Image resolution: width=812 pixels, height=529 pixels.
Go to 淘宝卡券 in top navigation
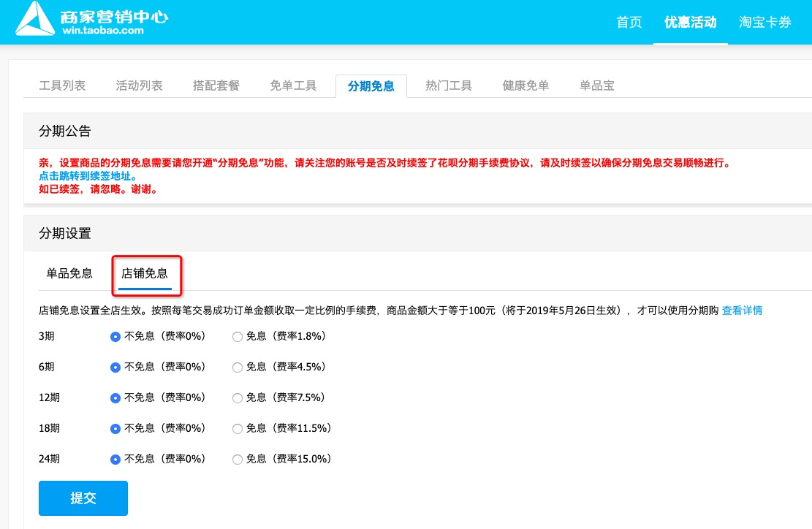click(764, 22)
